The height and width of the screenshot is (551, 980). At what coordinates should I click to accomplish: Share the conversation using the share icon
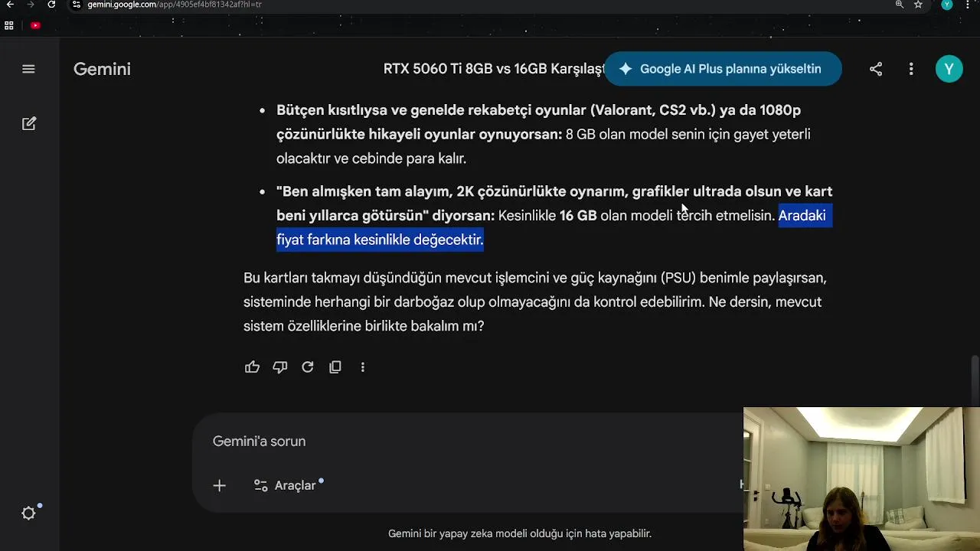click(x=876, y=69)
